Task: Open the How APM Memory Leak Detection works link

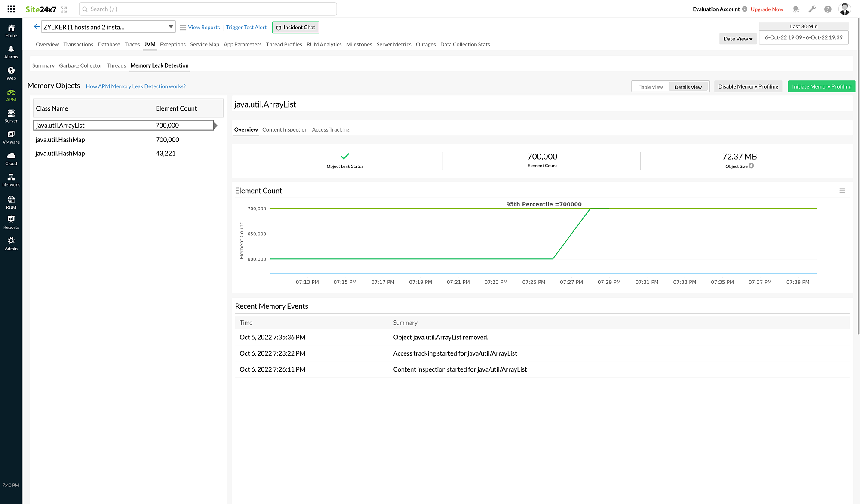Action: (x=136, y=86)
